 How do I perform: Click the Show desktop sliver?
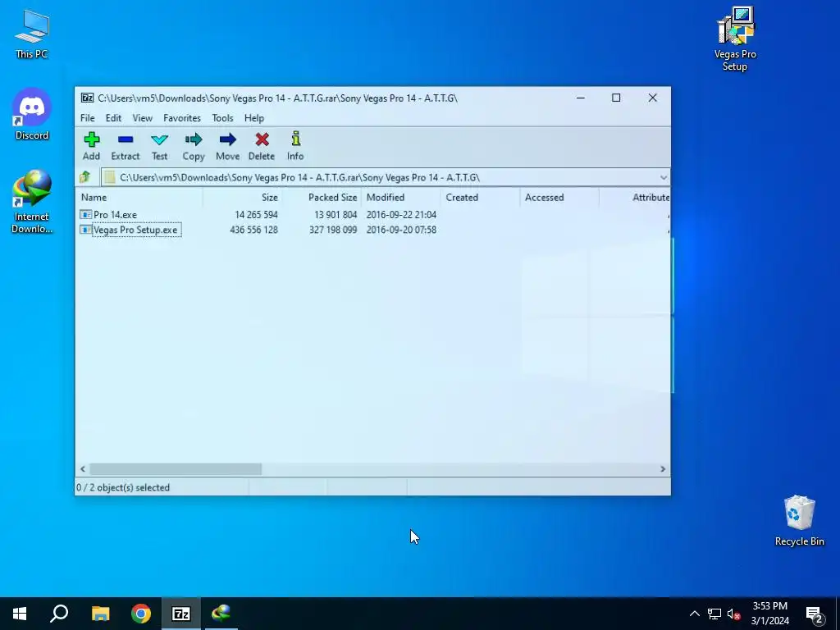click(x=838, y=614)
